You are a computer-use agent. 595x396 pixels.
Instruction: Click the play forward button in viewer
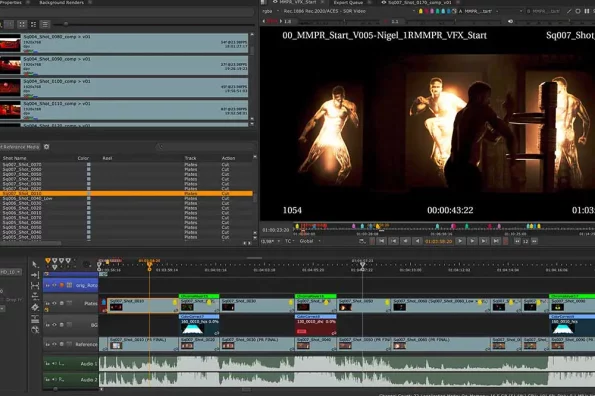(x=460, y=240)
